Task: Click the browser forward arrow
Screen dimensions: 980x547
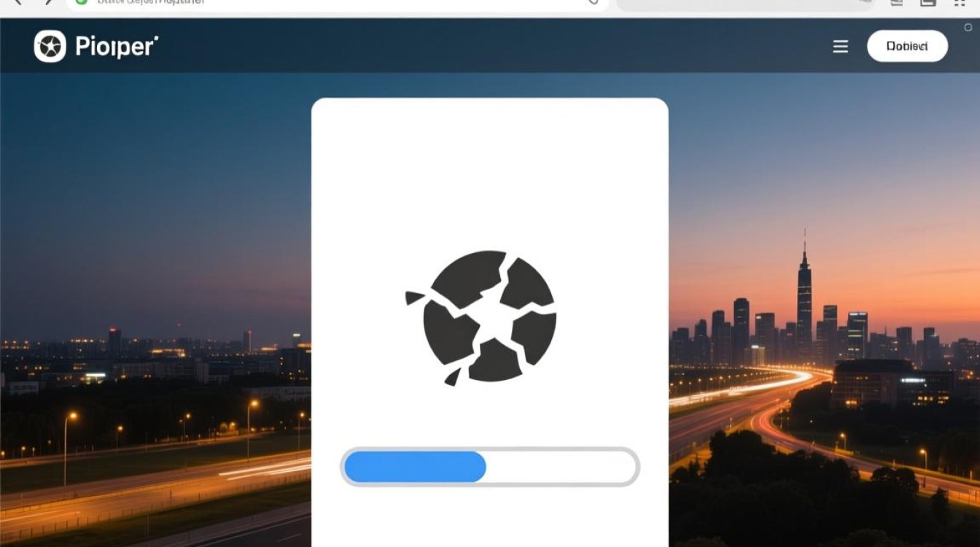Action: point(48,2)
